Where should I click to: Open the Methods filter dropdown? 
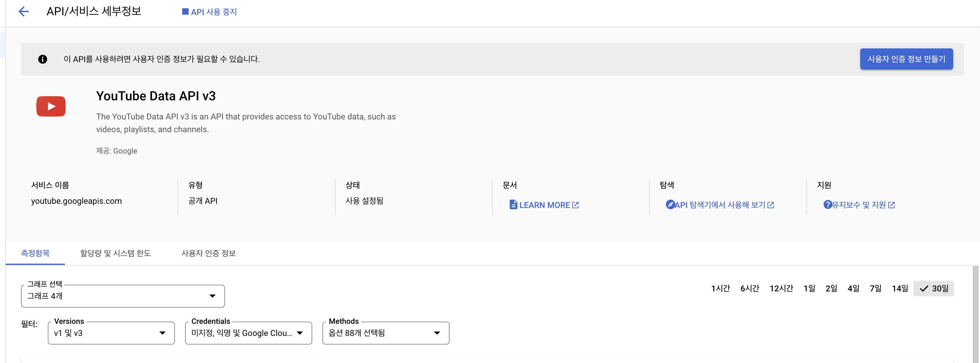pos(386,333)
